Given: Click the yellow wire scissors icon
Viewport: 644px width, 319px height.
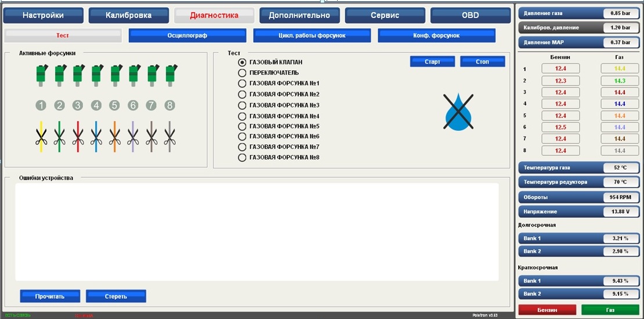Looking at the screenshot, I should tap(41, 137).
